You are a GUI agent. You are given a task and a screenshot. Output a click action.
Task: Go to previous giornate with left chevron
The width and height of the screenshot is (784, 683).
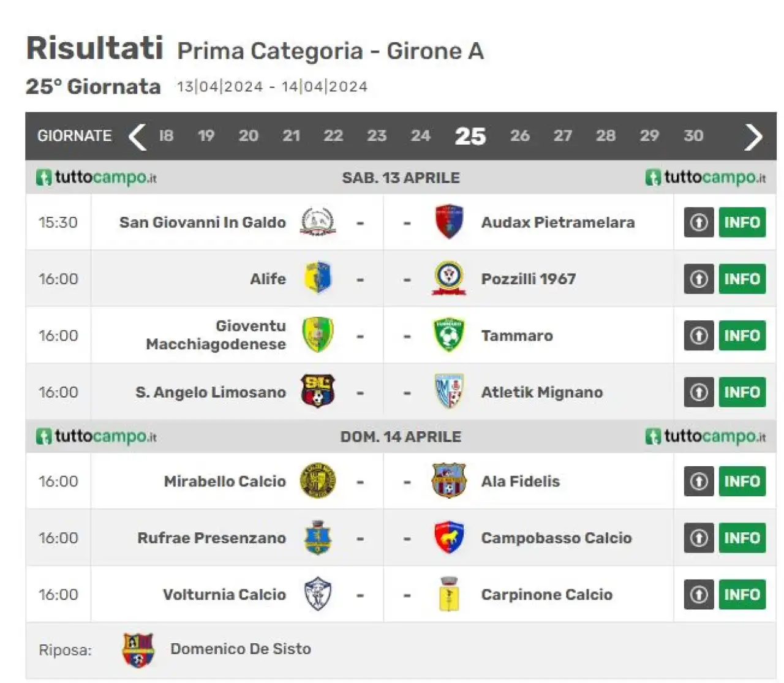[137, 137]
